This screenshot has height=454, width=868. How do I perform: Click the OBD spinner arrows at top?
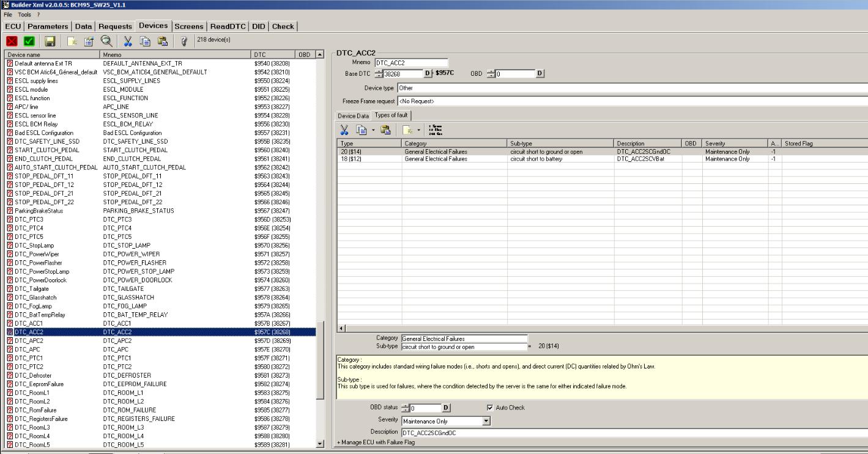tap(491, 73)
